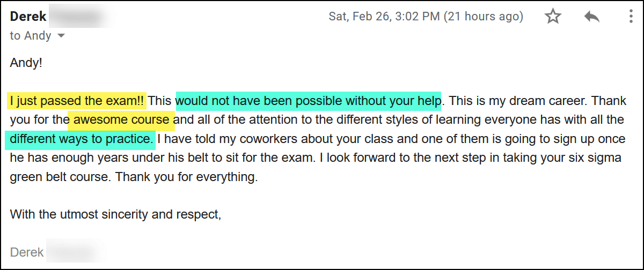Screen dimensions: 644x270
Task: Click the gray 'Derek' signature at bottom
Action: point(27,252)
